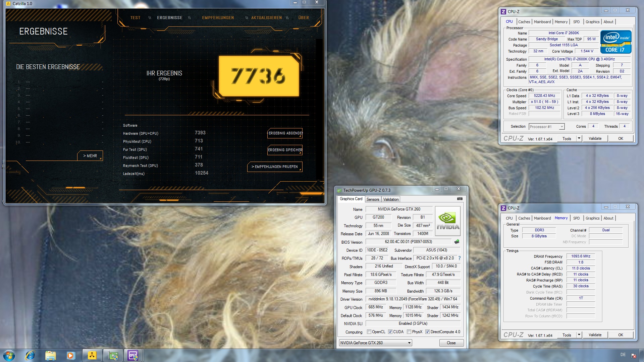
Task: Toggle the OpenCL checkbox in GPU-Z
Action: [369, 332]
